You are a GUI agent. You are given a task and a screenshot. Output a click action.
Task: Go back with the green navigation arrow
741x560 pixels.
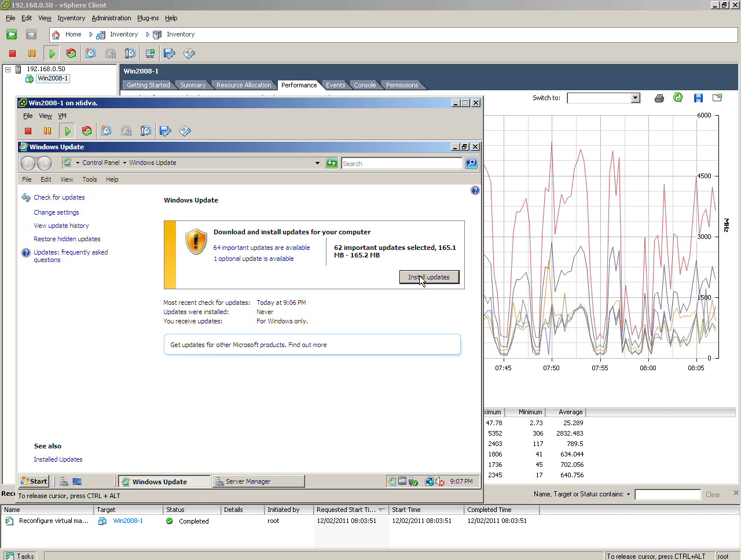coord(12,34)
